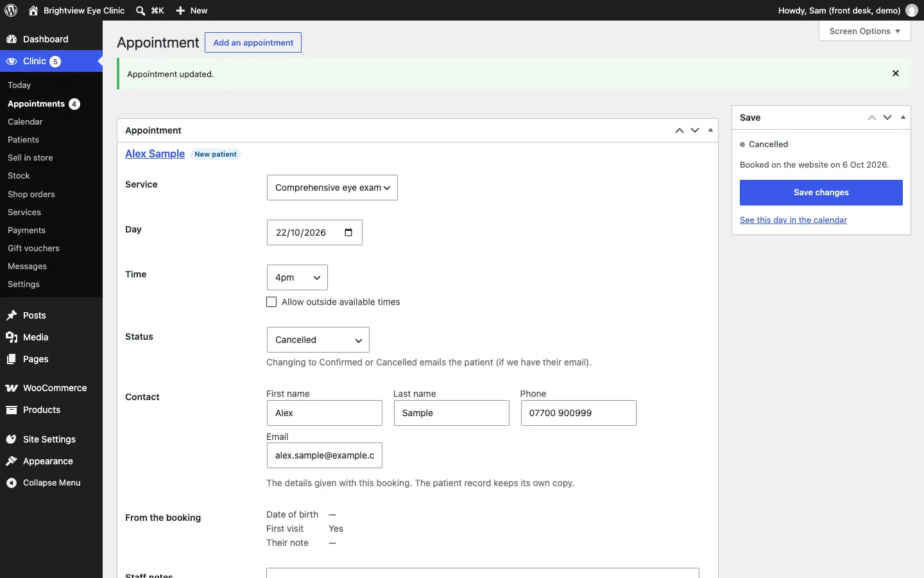Click the Clinic eye icon

[x=12, y=61]
